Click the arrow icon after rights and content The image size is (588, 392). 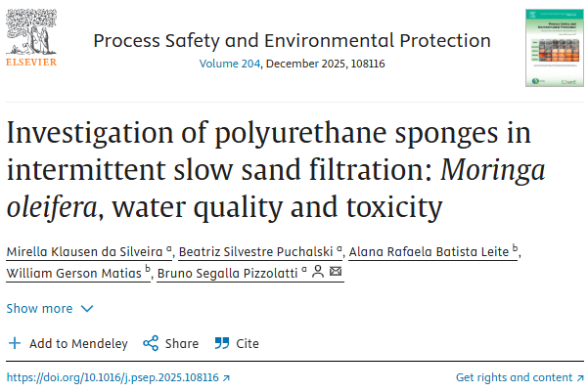578,377
